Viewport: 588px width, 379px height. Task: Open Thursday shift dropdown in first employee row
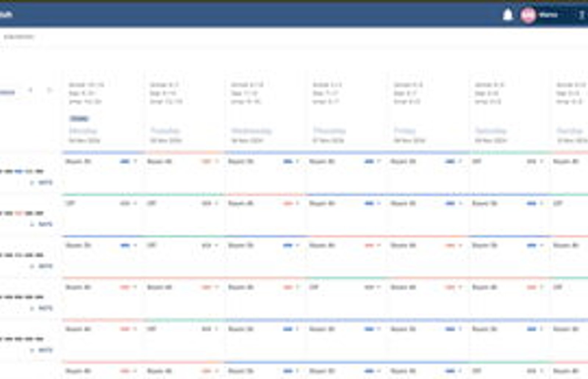coord(379,161)
